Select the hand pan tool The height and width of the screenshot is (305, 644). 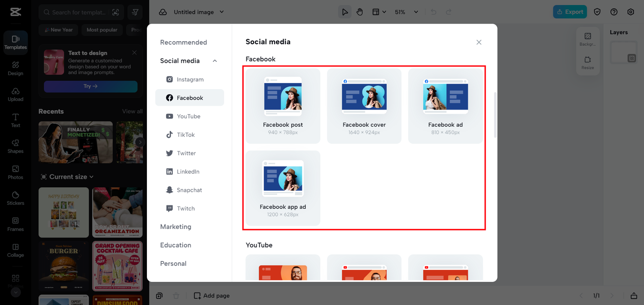click(x=360, y=12)
